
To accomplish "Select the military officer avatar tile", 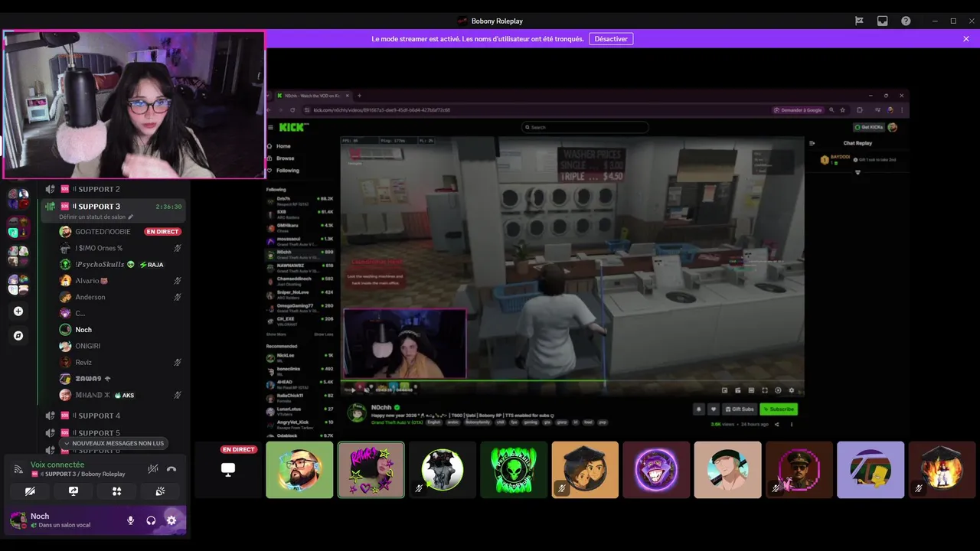I will tap(799, 470).
